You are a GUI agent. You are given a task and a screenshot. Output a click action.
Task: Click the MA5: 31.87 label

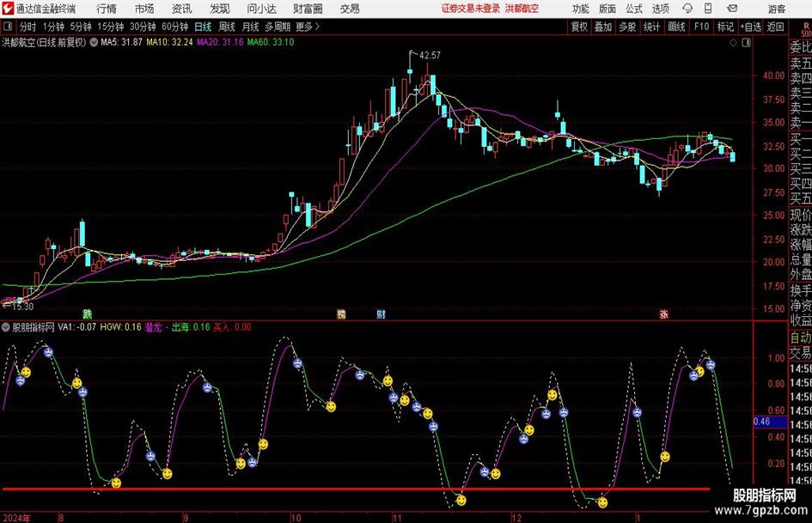tap(121, 42)
